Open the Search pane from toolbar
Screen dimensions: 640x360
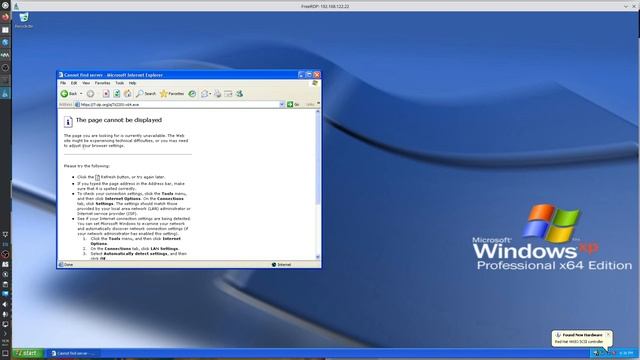pos(146,93)
